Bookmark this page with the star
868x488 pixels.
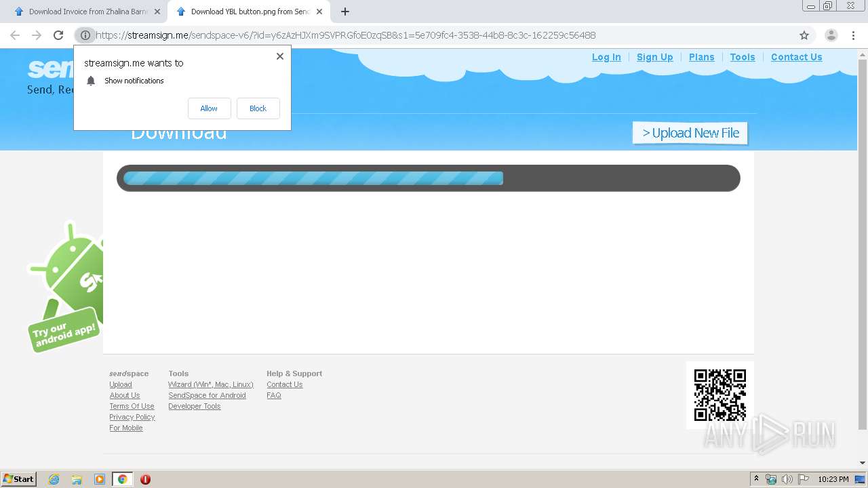click(x=804, y=35)
